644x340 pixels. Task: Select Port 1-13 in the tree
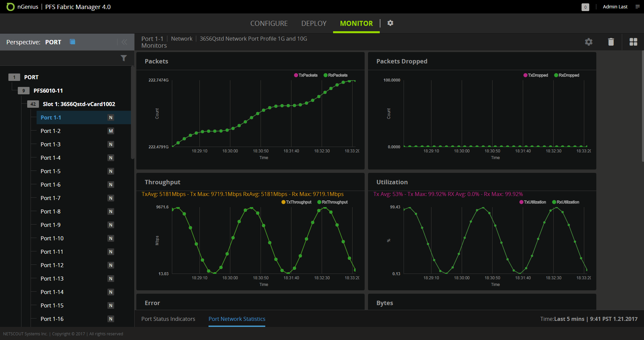coord(52,279)
